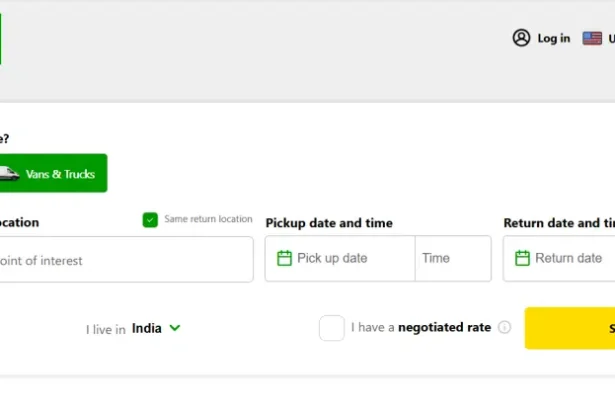Image resolution: width=615 pixels, height=410 pixels.
Task: Click the 'Same return location' label text
Action: coord(208,219)
